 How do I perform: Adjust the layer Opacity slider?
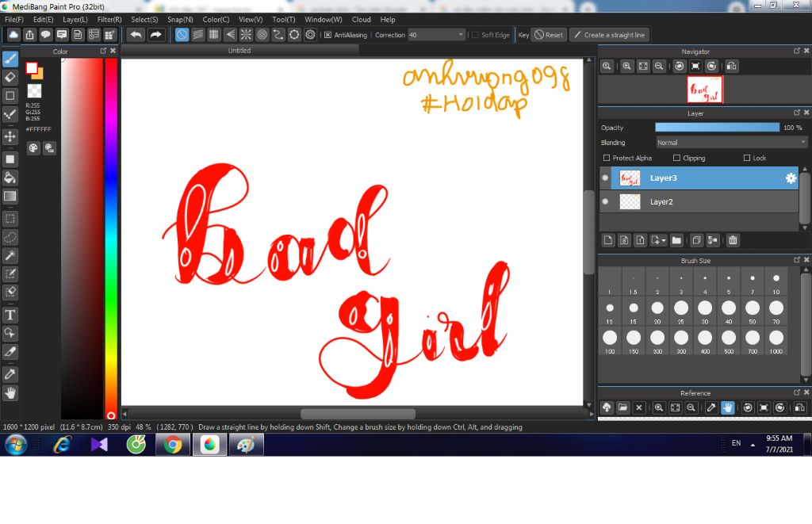pos(717,128)
